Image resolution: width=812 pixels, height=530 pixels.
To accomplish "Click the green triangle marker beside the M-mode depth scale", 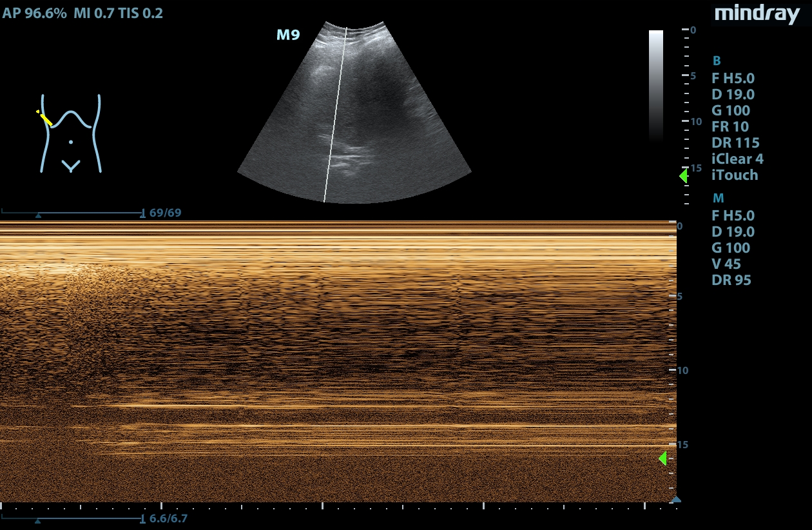I will pos(662,458).
